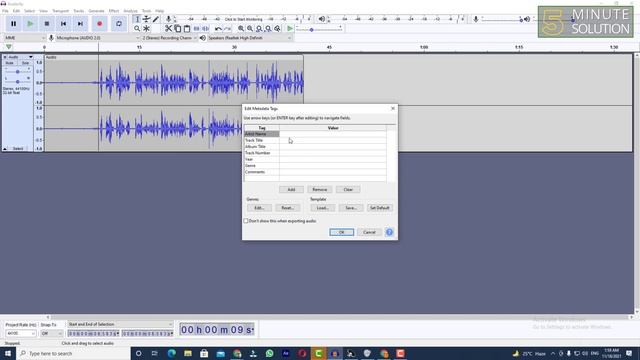This screenshot has height=360, width=640.
Task: Click the Track Title value cell
Action: tap(333, 140)
